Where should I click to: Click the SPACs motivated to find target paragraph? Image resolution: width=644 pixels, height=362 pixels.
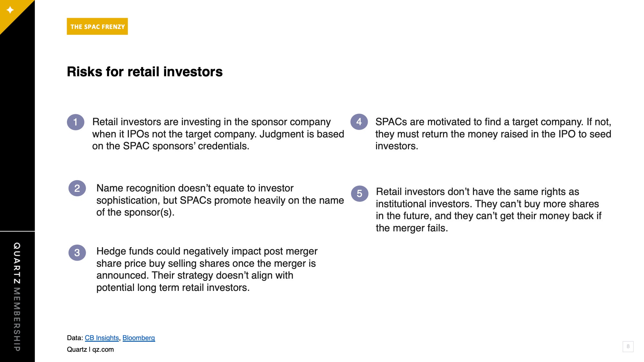pos(493,134)
